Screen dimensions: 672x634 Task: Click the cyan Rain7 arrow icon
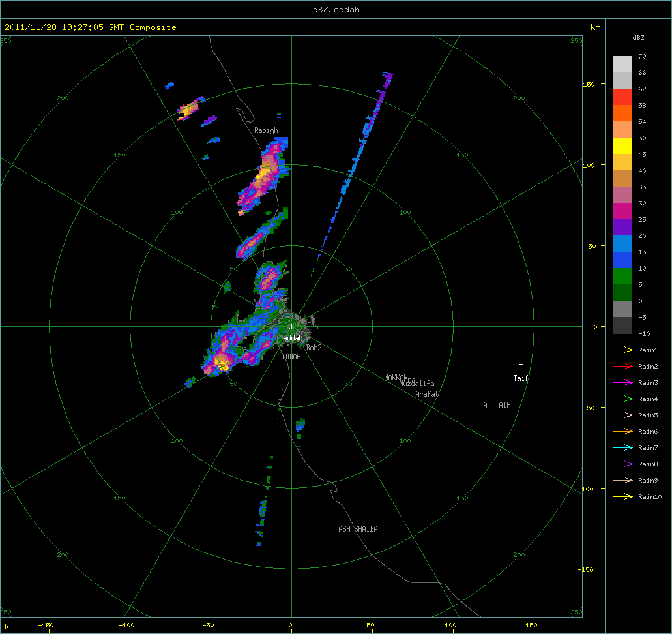pyautogui.click(x=622, y=448)
